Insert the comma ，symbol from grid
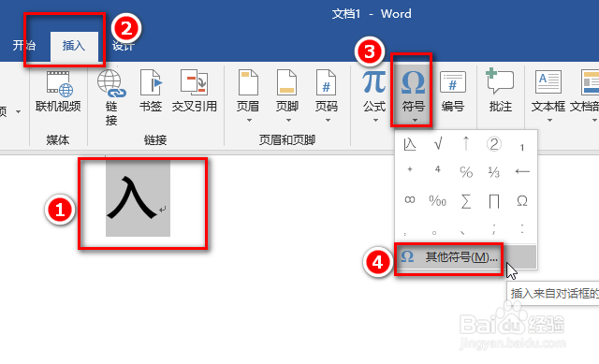This screenshot has width=599, height=364. point(405,233)
